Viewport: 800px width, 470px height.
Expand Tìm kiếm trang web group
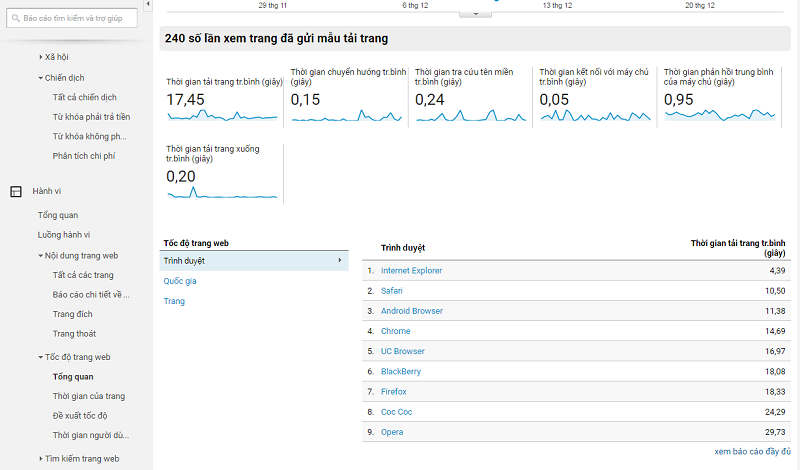(41, 459)
